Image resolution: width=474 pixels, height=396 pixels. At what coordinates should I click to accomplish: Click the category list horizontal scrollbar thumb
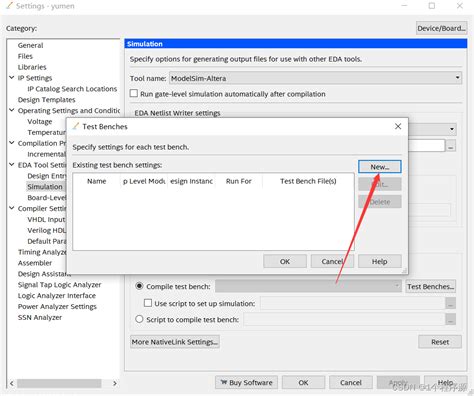pos(59,383)
